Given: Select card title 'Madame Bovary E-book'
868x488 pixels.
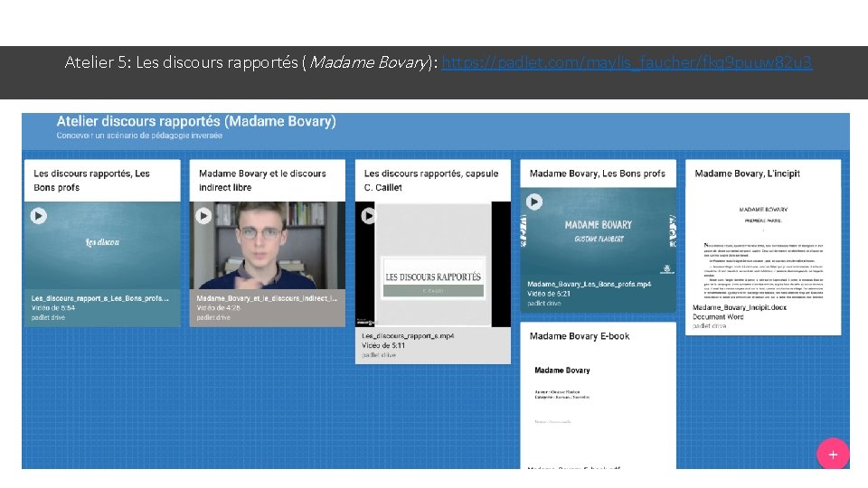Looking at the screenshot, I should [x=580, y=336].
